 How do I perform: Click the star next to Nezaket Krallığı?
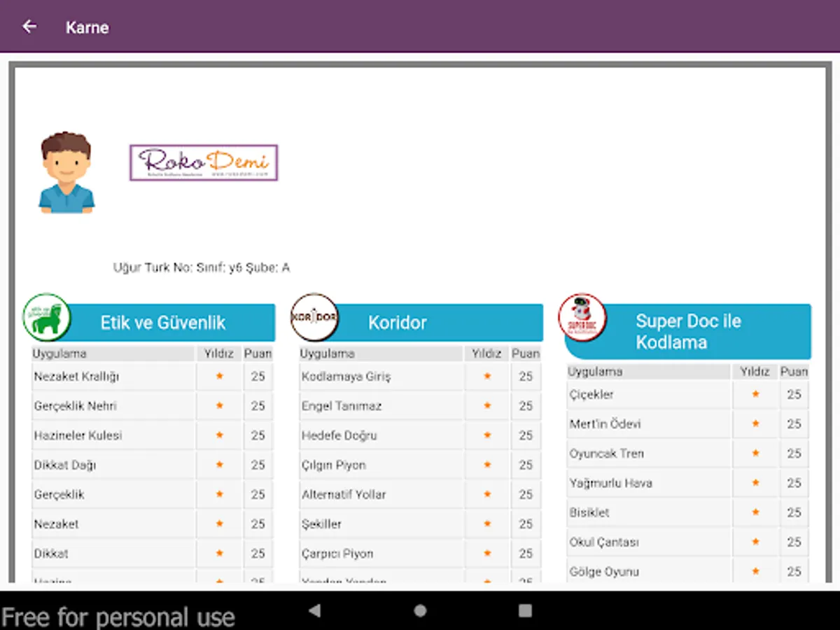point(219,377)
